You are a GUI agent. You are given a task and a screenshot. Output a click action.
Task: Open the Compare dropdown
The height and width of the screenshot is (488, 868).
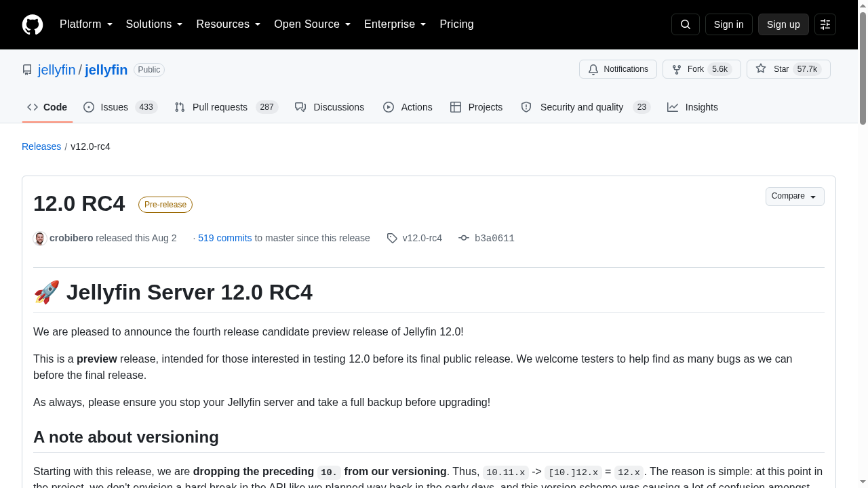tap(795, 197)
